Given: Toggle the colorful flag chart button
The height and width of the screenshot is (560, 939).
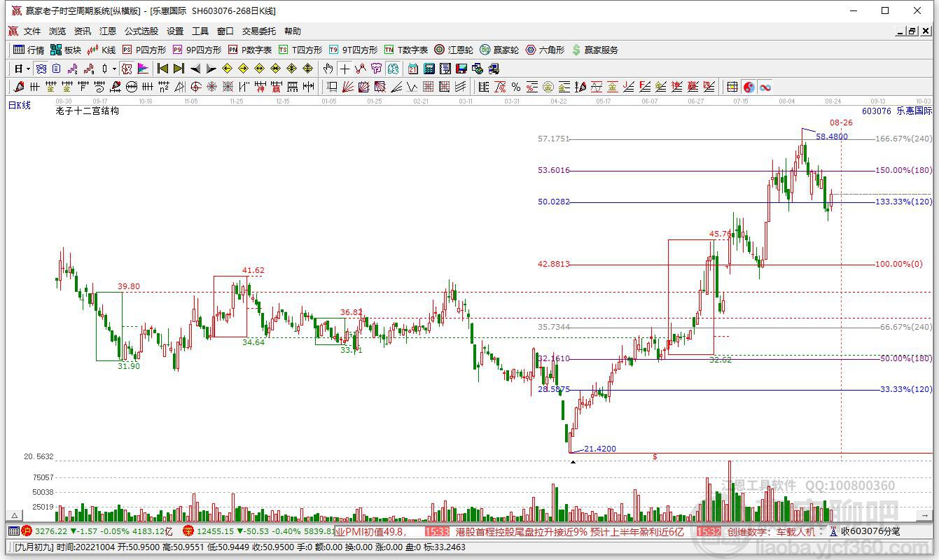Looking at the screenshot, I should pyautogui.click(x=143, y=69).
